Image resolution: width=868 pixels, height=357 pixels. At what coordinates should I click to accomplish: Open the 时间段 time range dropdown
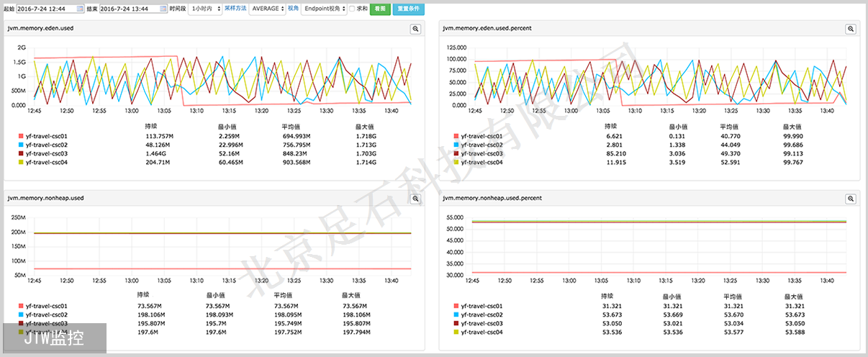pos(204,9)
